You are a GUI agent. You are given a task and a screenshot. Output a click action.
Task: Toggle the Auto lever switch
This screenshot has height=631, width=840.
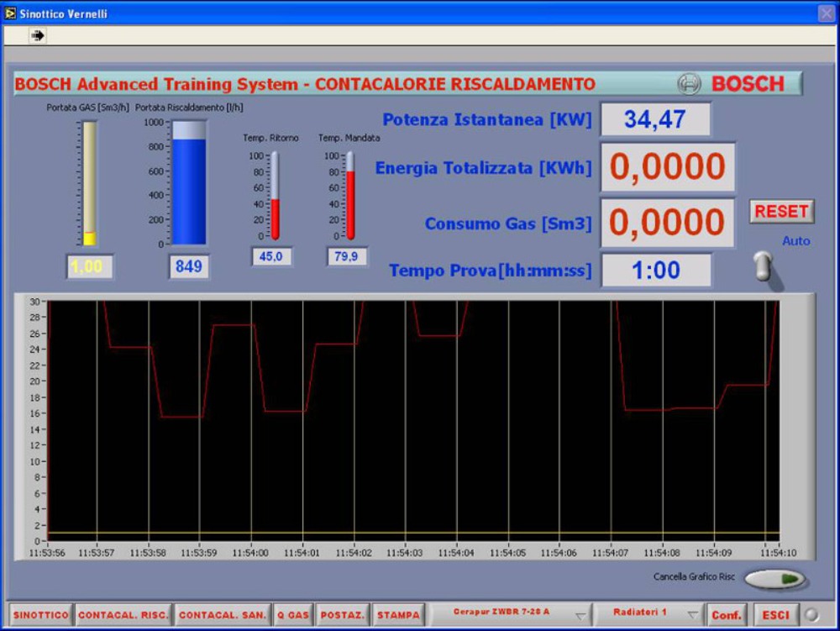(x=764, y=267)
